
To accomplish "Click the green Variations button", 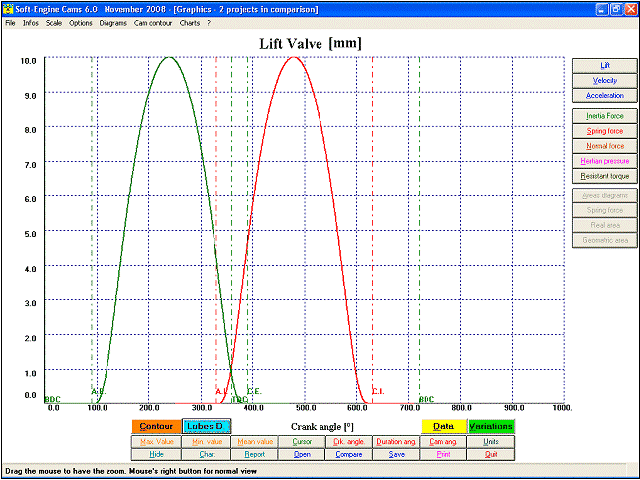I will click(491, 427).
